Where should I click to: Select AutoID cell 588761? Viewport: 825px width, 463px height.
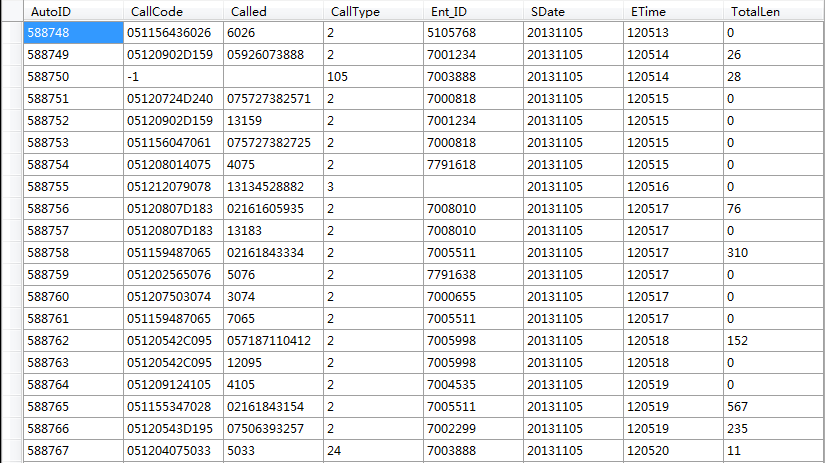73,319
